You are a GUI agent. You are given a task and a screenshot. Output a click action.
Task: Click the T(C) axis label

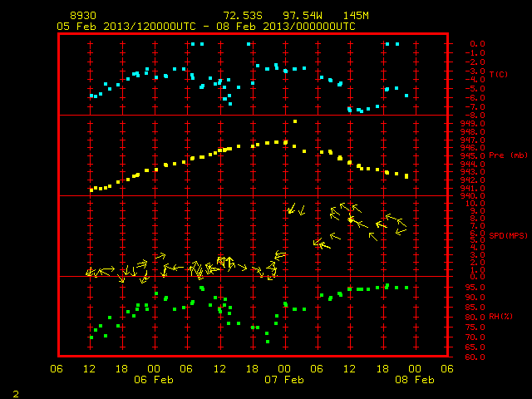point(499,74)
